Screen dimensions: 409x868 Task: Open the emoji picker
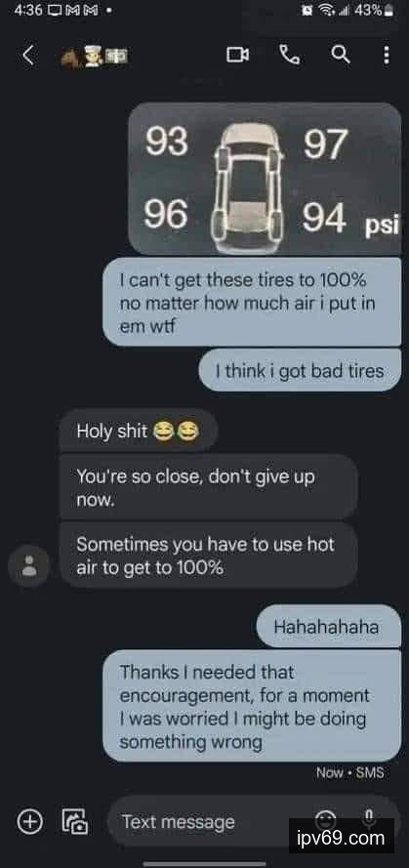(324, 820)
